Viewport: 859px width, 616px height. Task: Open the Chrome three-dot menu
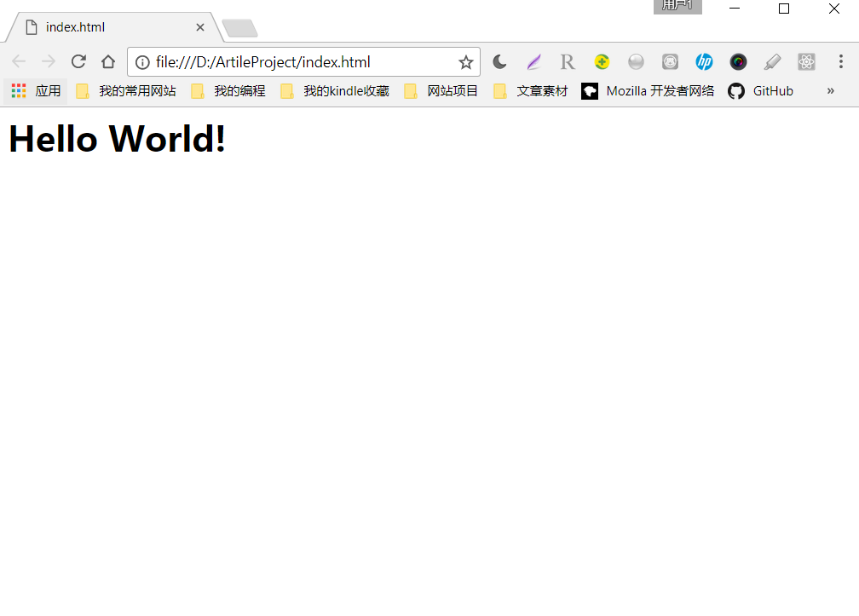pos(841,61)
